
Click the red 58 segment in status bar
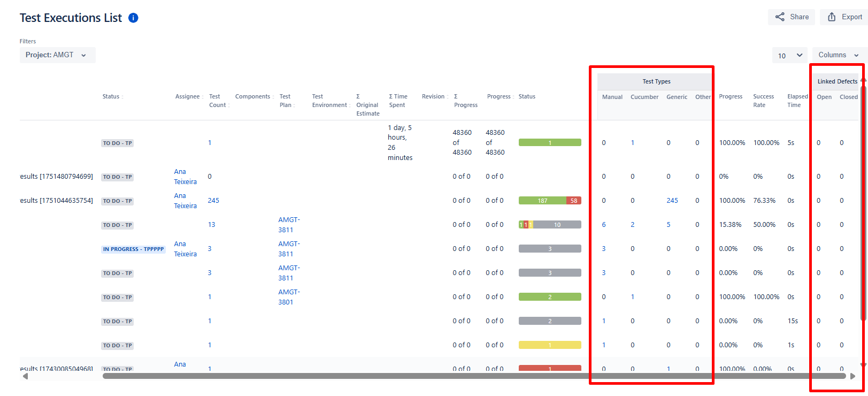[573, 201]
